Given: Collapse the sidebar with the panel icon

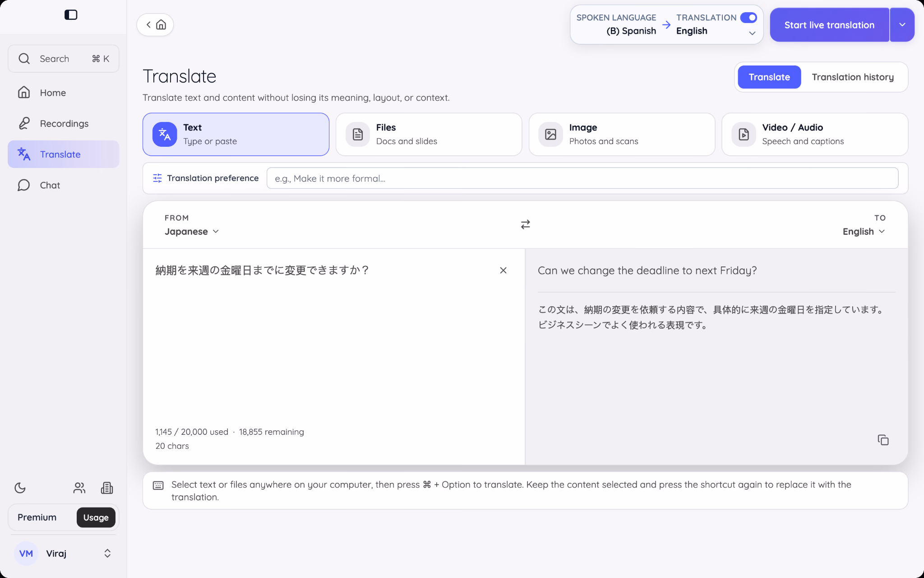Looking at the screenshot, I should click(x=71, y=15).
